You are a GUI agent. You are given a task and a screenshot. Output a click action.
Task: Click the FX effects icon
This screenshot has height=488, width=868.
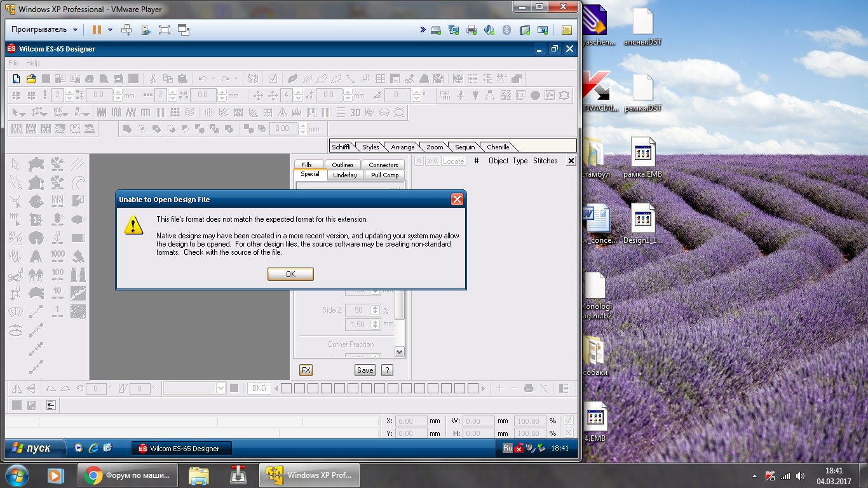(x=306, y=370)
